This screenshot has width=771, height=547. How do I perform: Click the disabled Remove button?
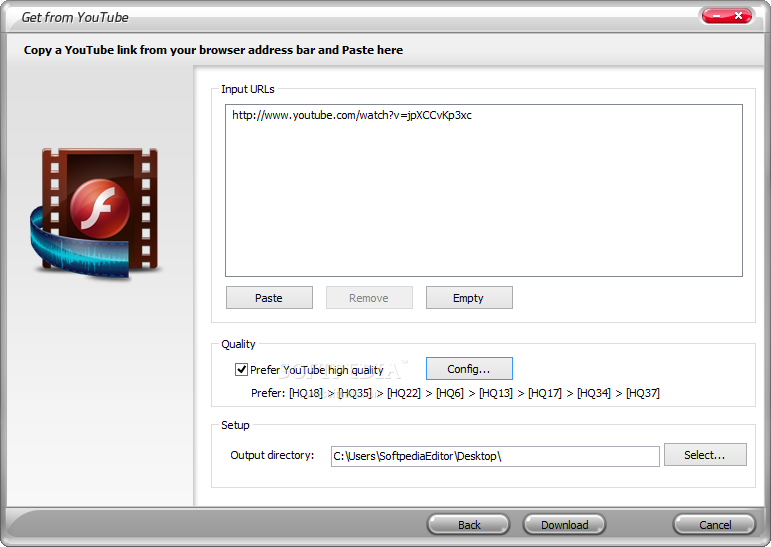369,298
